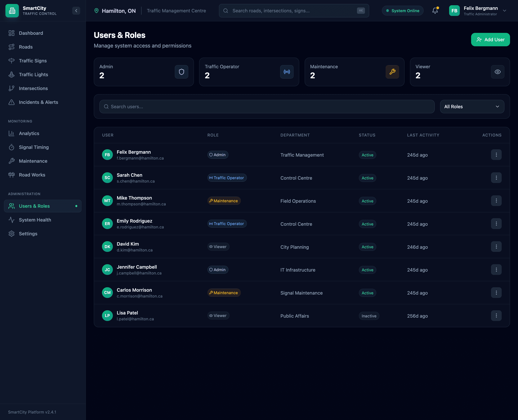Expand Felix Bergmann profile menu
The height and width of the screenshot is (420, 518).
pos(504,11)
